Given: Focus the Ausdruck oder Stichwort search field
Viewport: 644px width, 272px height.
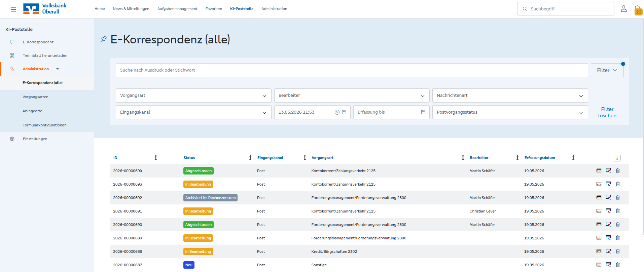Looking at the screenshot, I should click(352, 70).
